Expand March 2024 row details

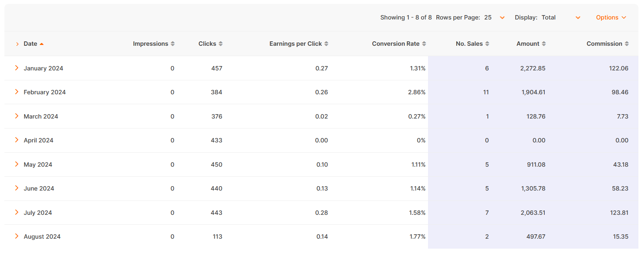17,116
